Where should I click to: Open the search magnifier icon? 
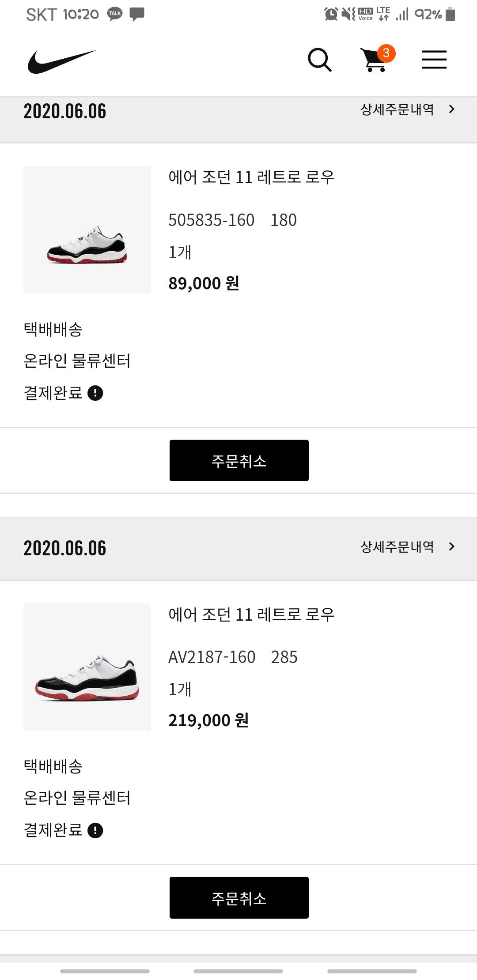pyautogui.click(x=319, y=60)
